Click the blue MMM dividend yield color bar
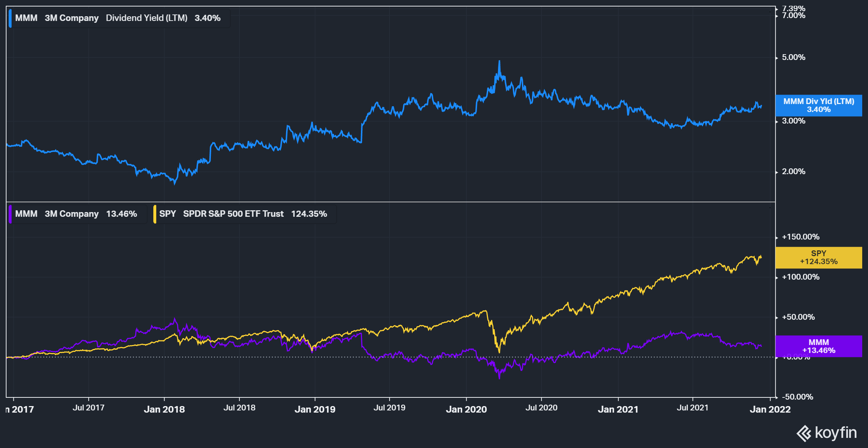 click(10, 18)
